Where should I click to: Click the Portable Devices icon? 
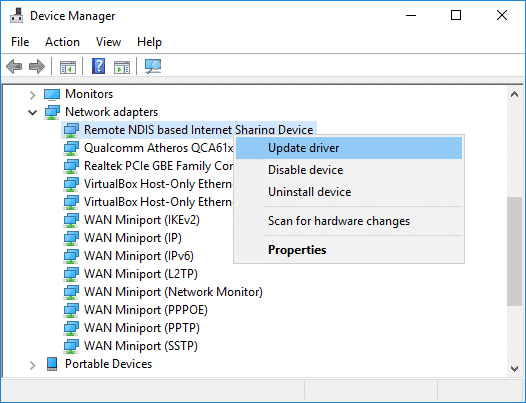[52, 364]
